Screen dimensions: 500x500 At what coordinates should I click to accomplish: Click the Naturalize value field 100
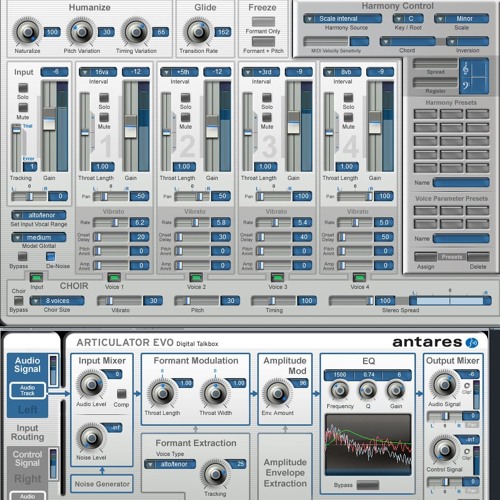click(x=52, y=32)
